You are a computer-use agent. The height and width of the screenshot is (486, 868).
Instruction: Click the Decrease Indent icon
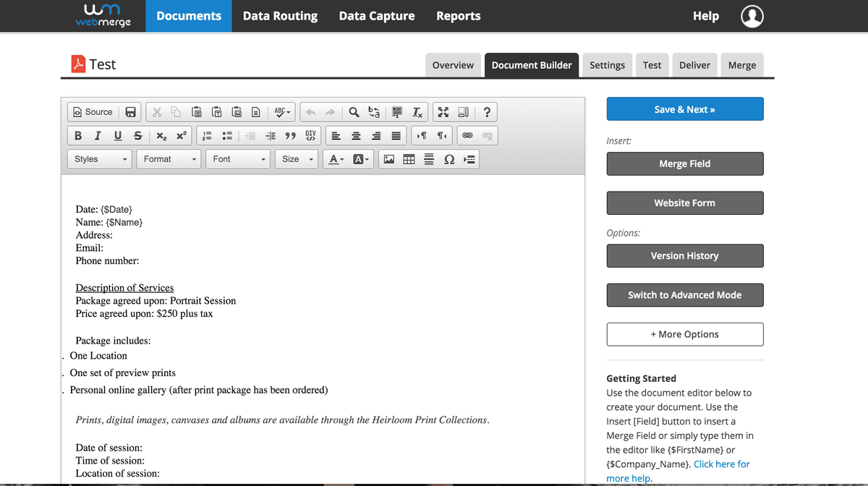point(251,135)
